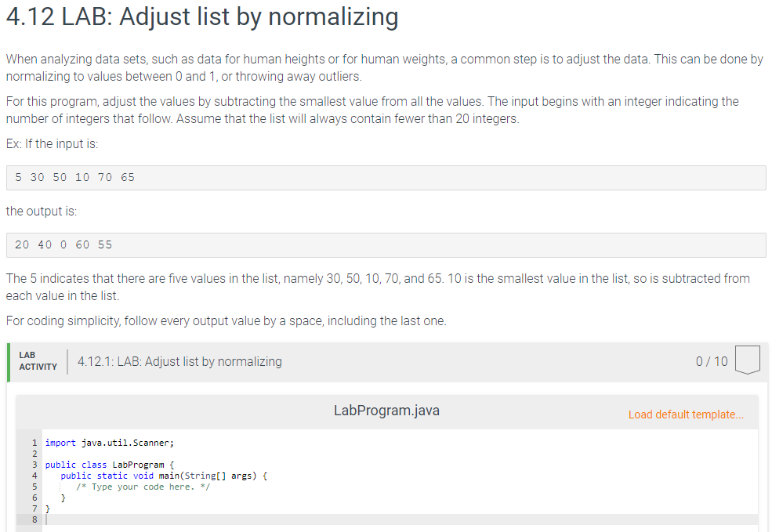772x532 pixels.
Task: Click the public static void main line
Action: click(164, 476)
